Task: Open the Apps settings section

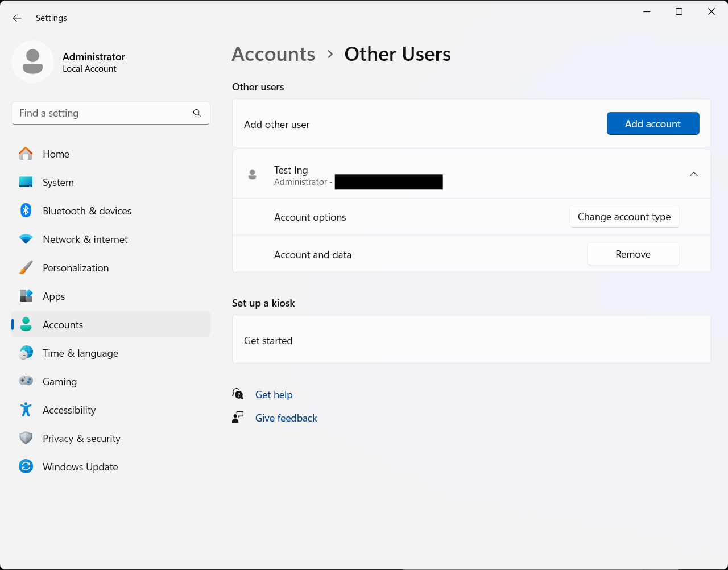Action: (53, 296)
